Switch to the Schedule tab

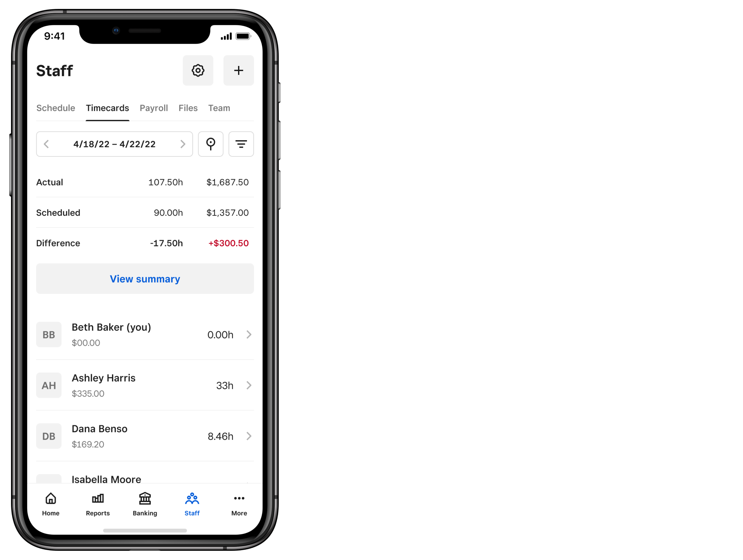point(55,107)
